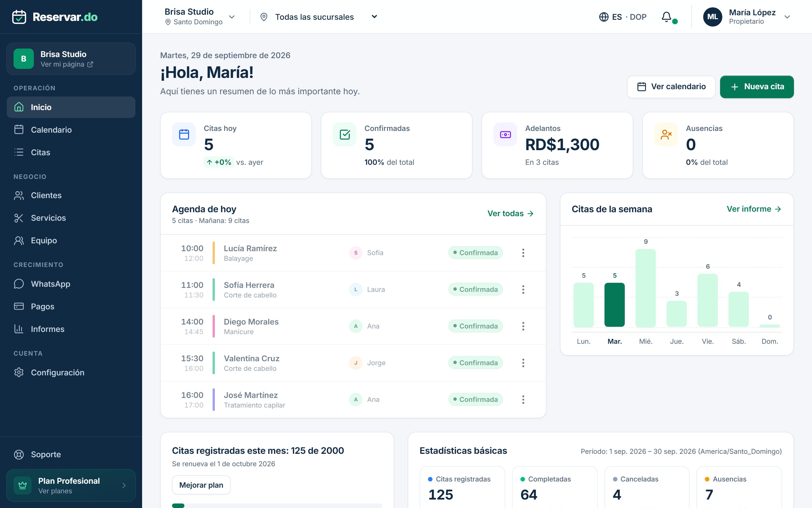Open the notifications bell
The width and height of the screenshot is (812, 508).
667,17
